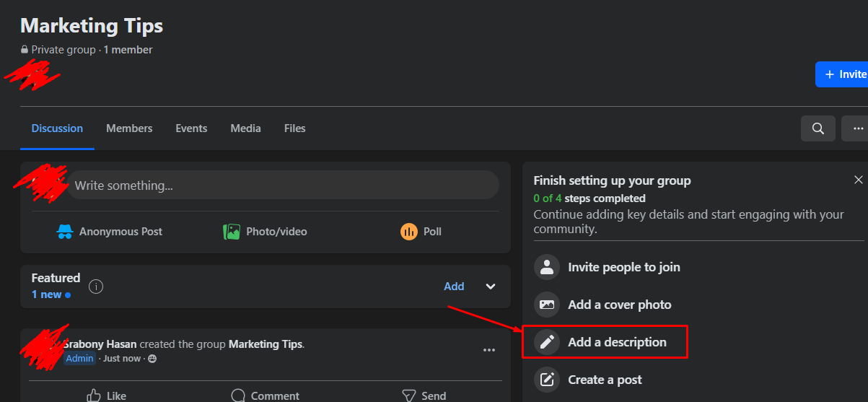Click Create a post text
Screen dimensions: 868x402
(605, 380)
